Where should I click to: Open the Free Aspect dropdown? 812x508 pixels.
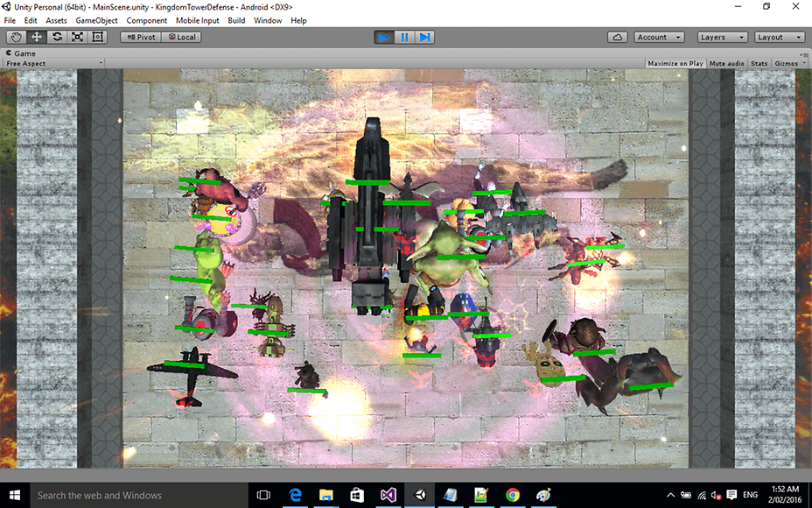pos(54,63)
